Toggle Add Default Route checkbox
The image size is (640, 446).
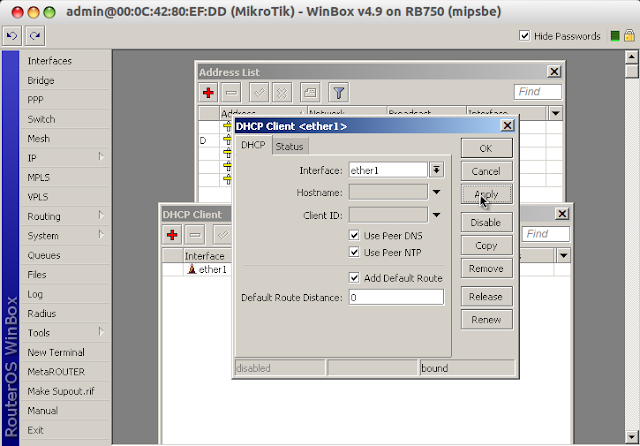point(354,278)
